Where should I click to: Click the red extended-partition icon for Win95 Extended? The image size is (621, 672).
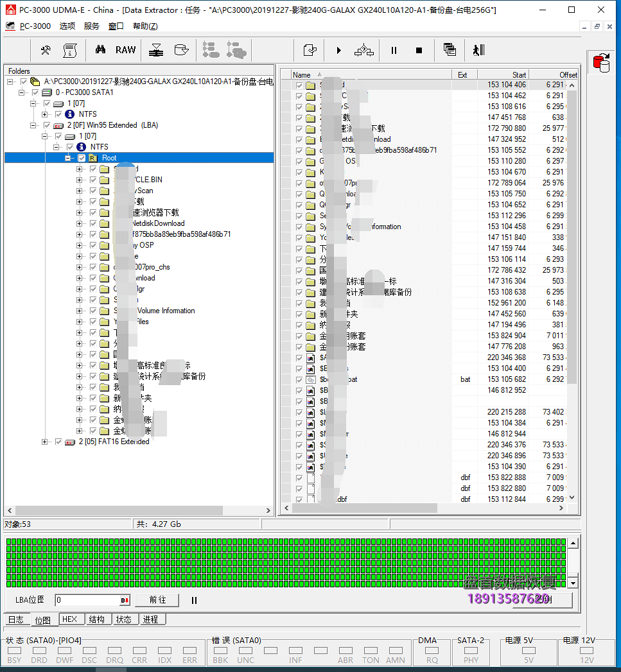pyautogui.click(x=58, y=126)
